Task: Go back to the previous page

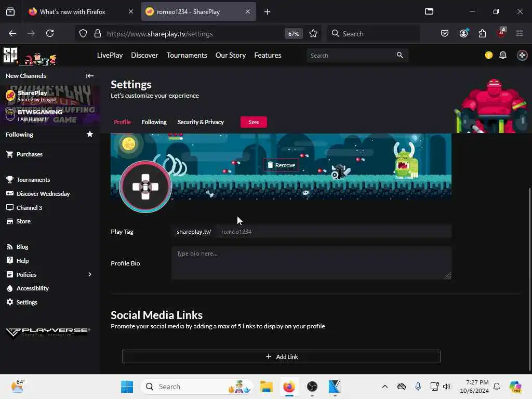Action: tap(12, 33)
